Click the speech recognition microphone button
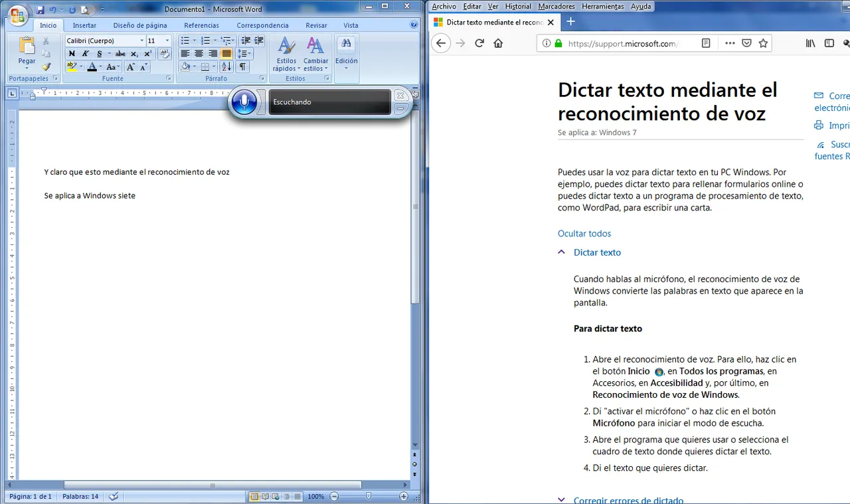The image size is (850, 504). (244, 102)
